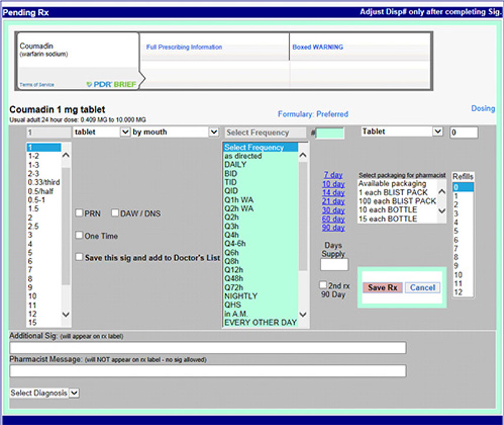
Task: Select the 7 day supply link
Action: tap(333, 175)
